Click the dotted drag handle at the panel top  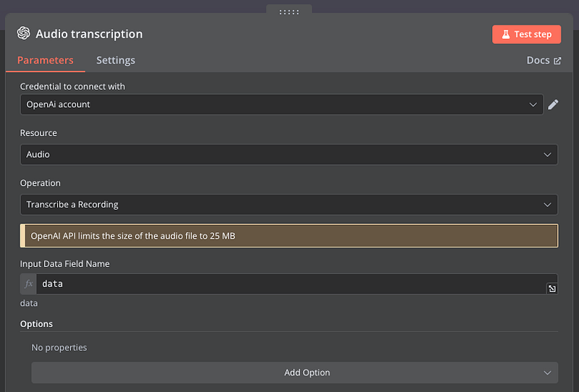pyautogui.click(x=289, y=11)
